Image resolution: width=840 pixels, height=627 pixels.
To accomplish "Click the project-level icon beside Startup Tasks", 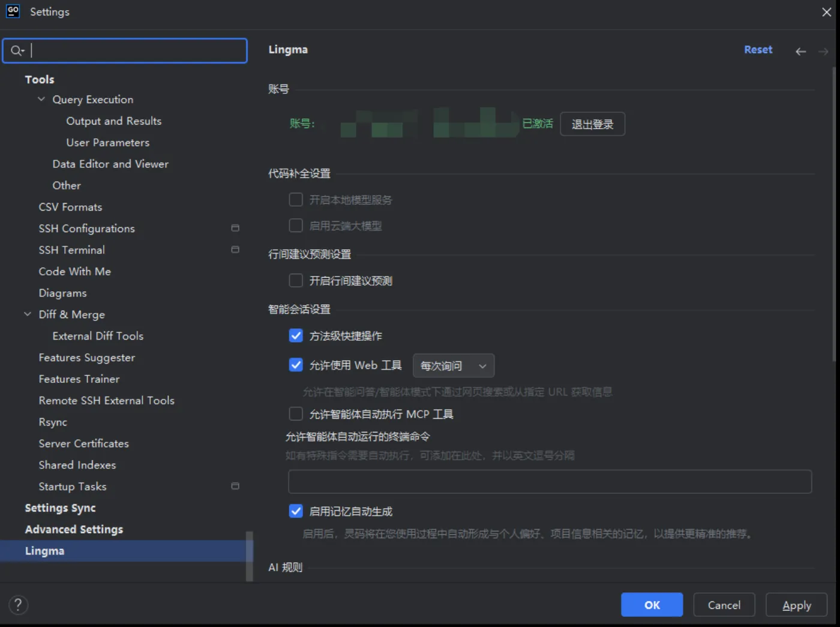I will click(235, 486).
